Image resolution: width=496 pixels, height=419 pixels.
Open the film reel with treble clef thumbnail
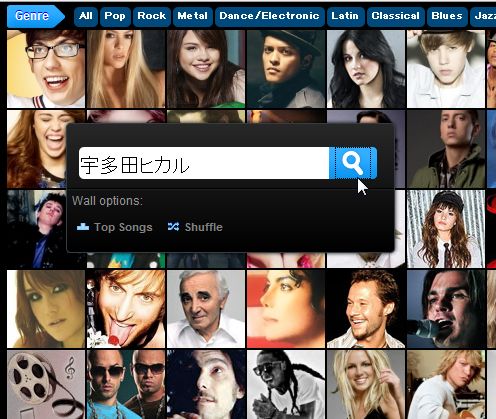[46, 384]
